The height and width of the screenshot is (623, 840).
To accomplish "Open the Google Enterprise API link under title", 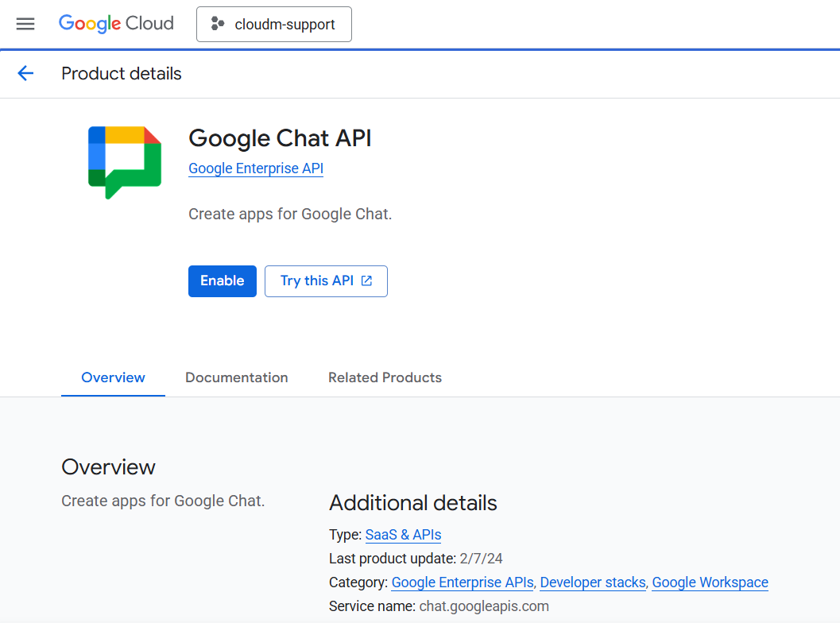I will point(256,168).
